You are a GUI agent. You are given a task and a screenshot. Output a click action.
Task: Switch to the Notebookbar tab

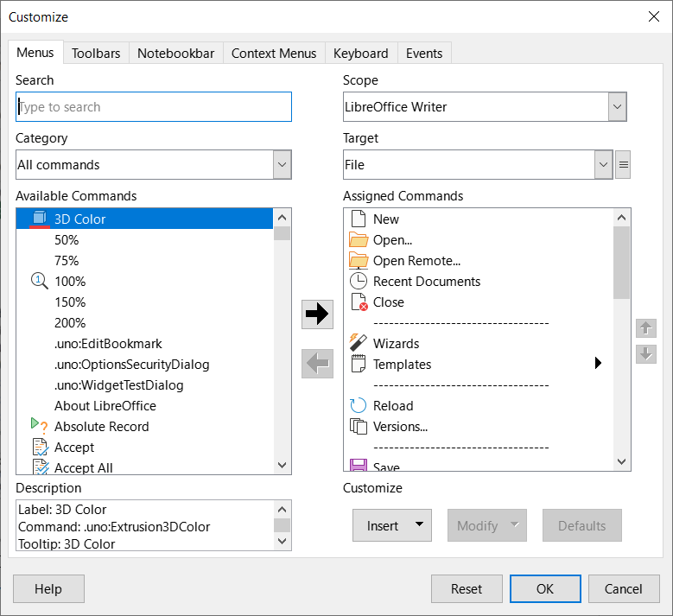click(x=175, y=54)
